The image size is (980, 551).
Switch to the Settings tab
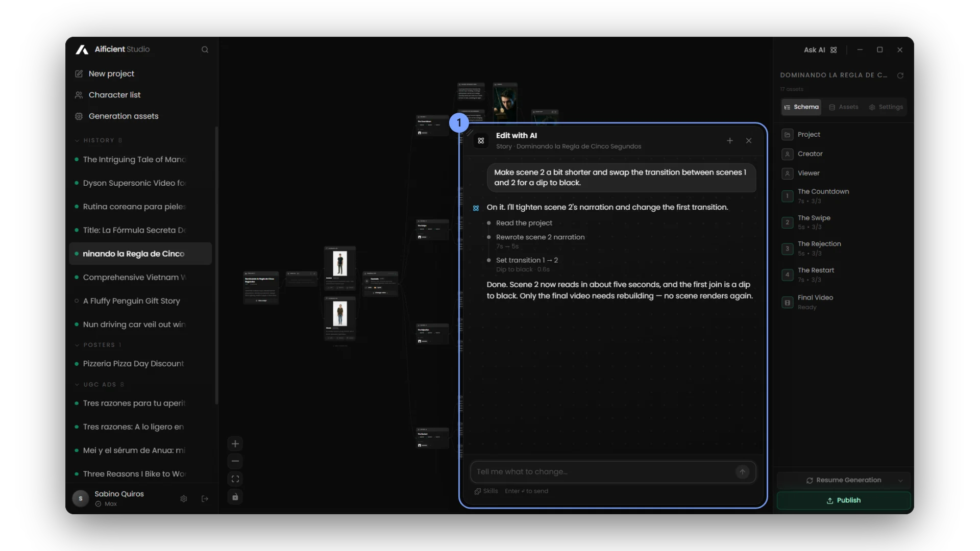[886, 107]
